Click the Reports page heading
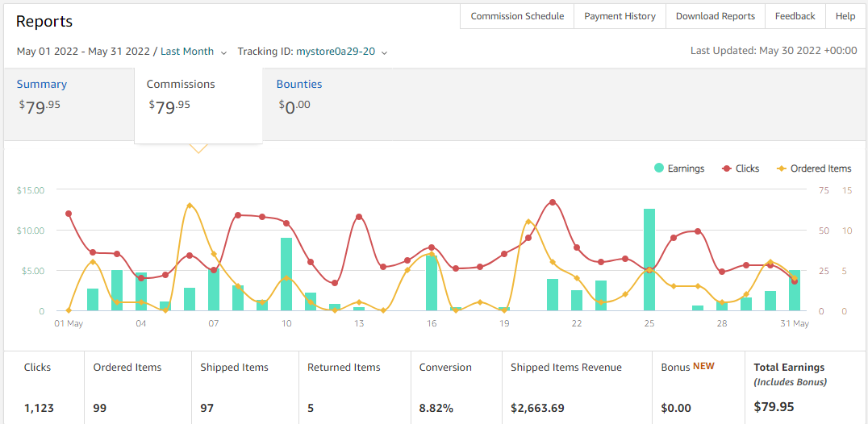This screenshot has width=868, height=424. (x=44, y=22)
